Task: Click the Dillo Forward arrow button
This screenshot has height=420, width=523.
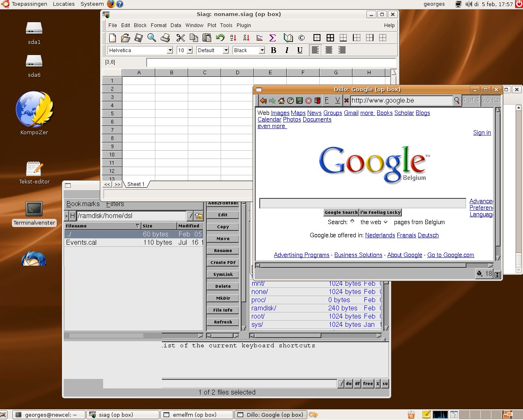Action: pyautogui.click(x=272, y=101)
